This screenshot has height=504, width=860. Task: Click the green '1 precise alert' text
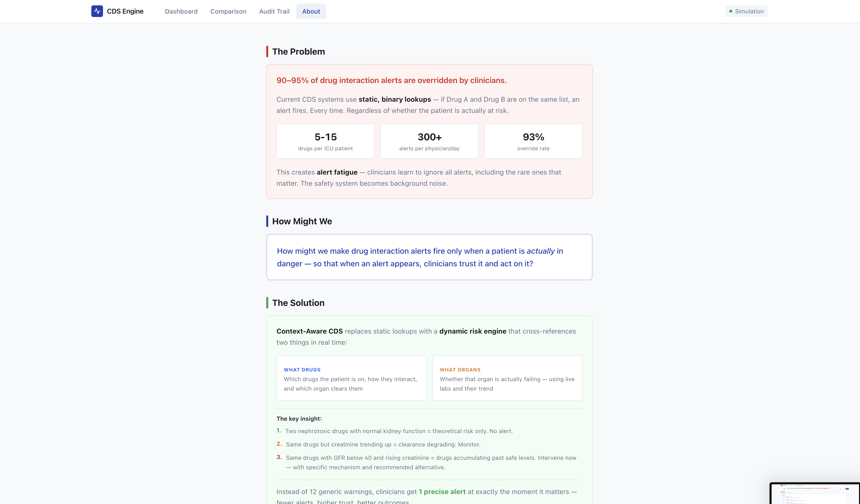[442, 492]
